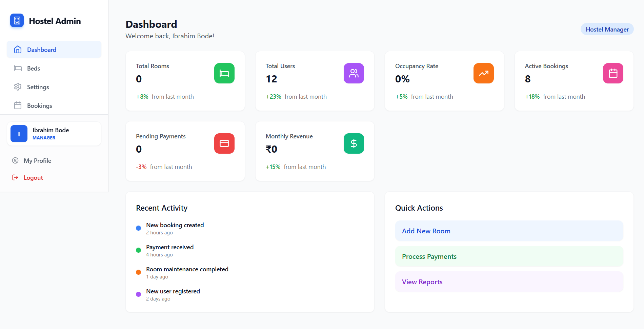Click the Hostel Admin building logo
This screenshot has width=644, height=329.
point(17,20)
